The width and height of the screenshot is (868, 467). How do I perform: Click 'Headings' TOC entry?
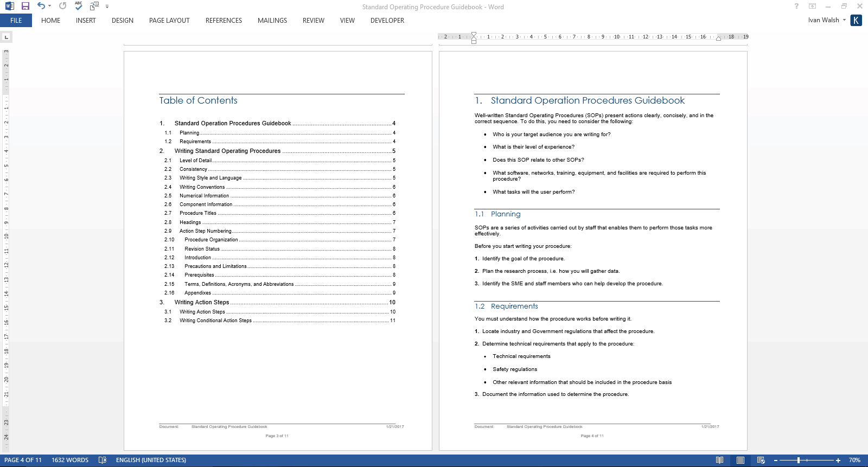point(190,222)
